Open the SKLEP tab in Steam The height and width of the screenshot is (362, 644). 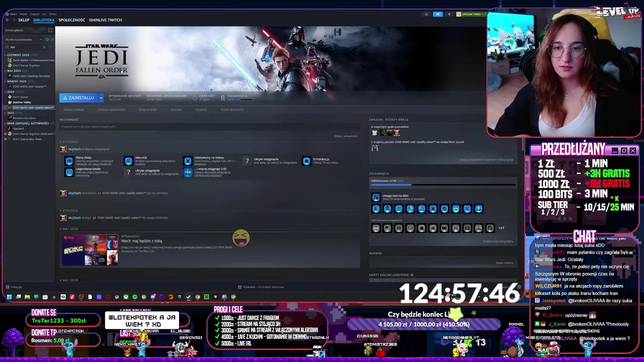click(24, 20)
